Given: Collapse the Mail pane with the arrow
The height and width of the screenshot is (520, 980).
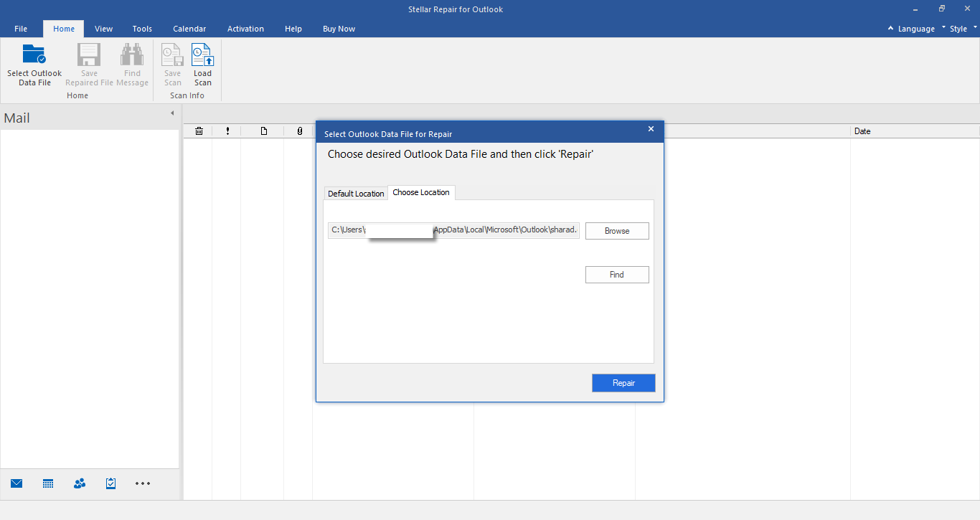Looking at the screenshot, I should pos(172,113).
